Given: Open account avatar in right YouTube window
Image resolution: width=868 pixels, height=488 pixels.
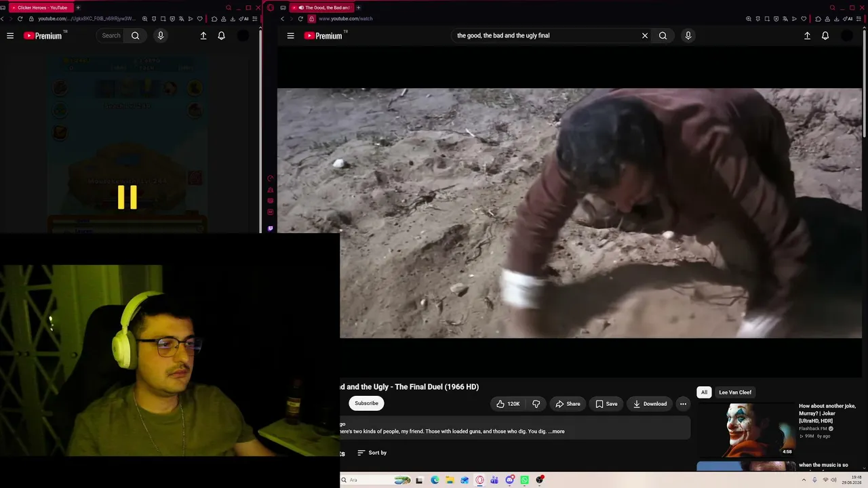Looking at the screenshot, I should click(847, 36).
